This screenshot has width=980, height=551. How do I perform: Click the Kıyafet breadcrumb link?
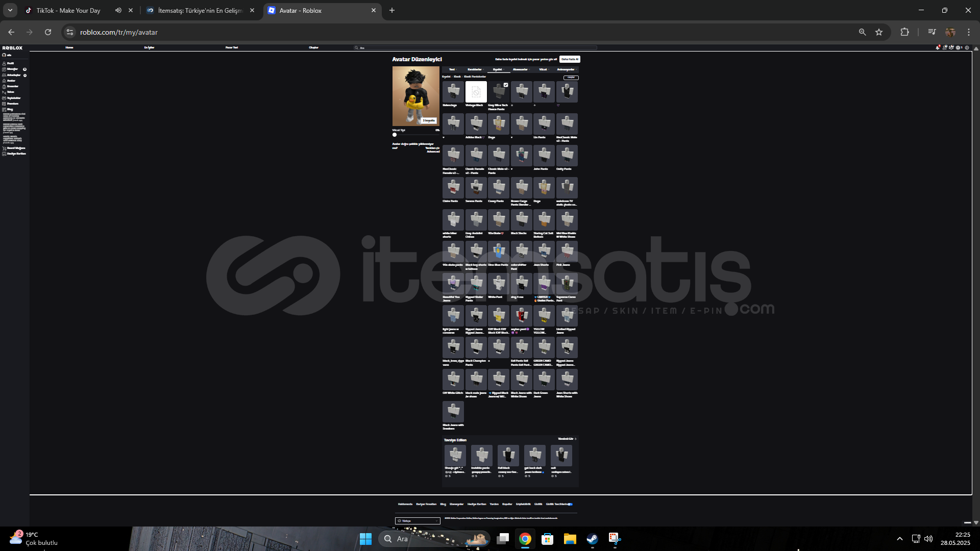(x=446, y=77)
